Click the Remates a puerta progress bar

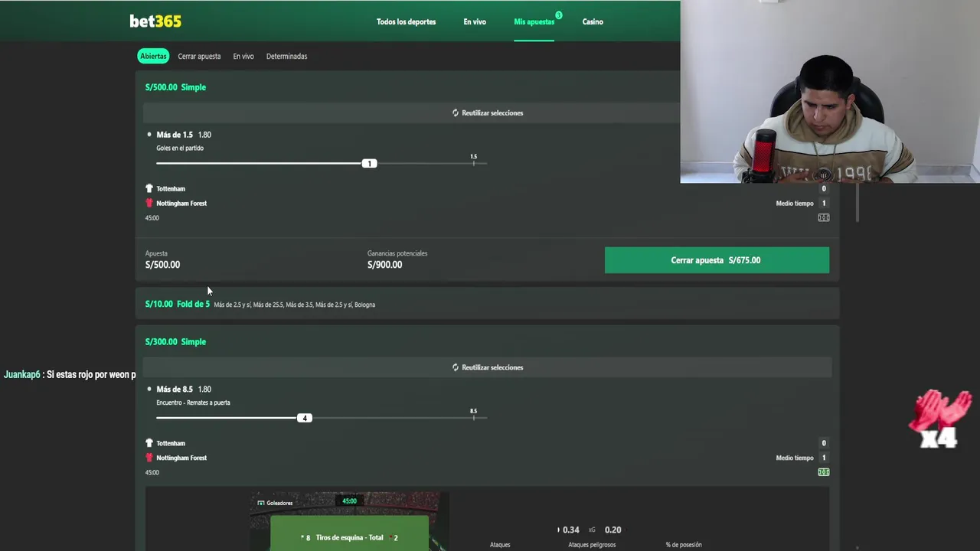tap(322, 418)
